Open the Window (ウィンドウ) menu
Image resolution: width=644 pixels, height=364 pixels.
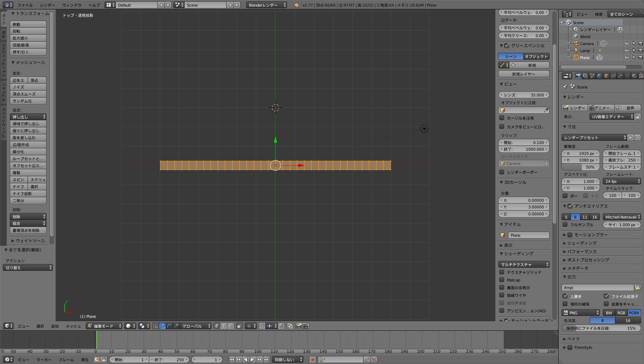(x=72, y=5)
